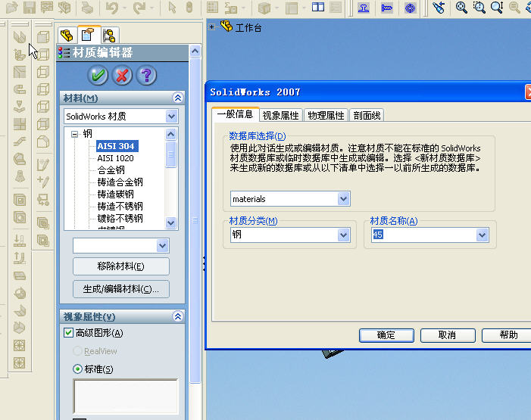Click the grid table icon in toolbar
This screenshot has height=420, width=531.
coord(212,8)
